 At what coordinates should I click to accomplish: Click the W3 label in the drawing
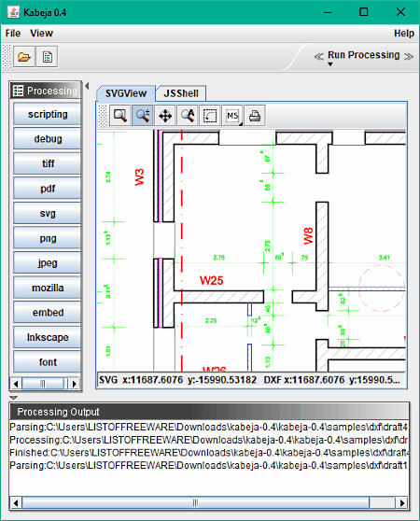coord(140,177)
